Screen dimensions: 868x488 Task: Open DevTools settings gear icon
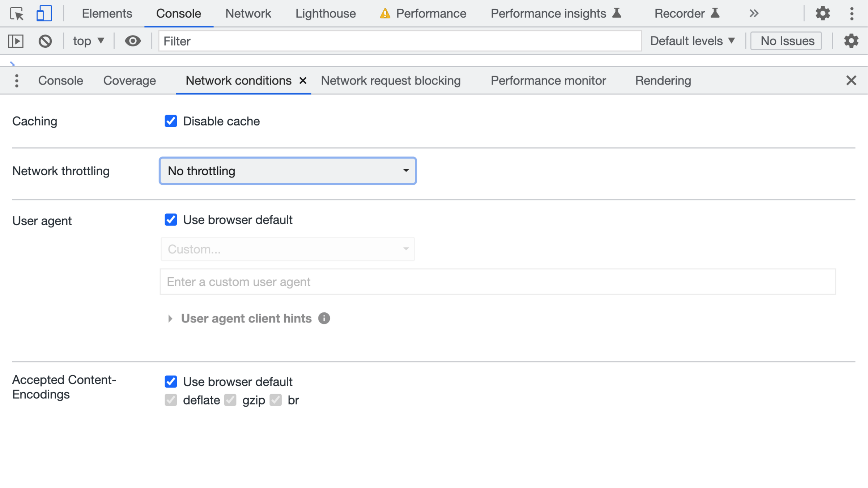[x=822, y=14]
